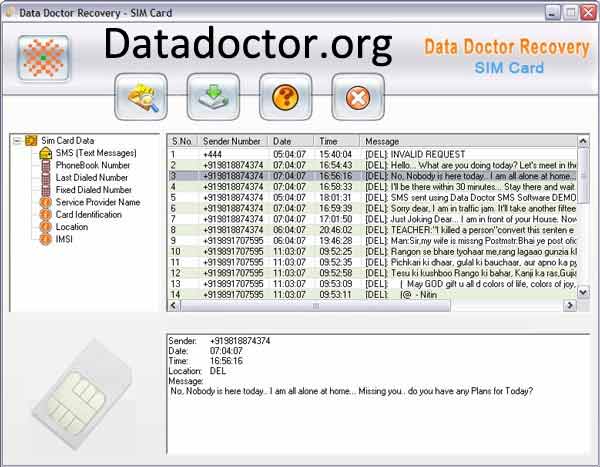Click the Location orange icon
The image size is (600, 467).
pyautogui.click(x=46, y=227)
